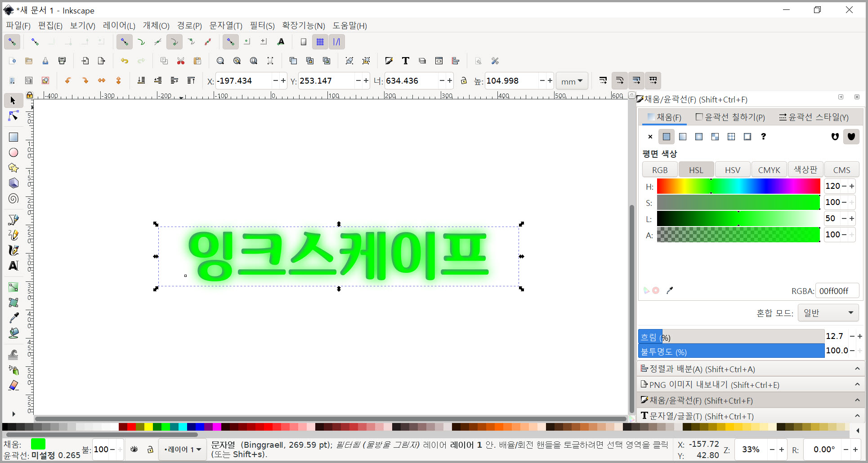Open the 경로(P) menu
The height and width of the screenshot is (463, 868).
click(x=189, y=26)
